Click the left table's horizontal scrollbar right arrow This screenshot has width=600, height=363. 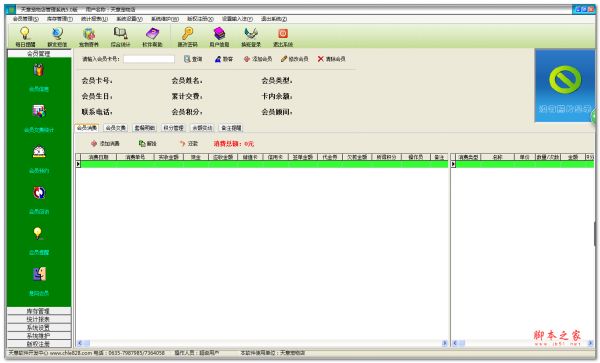pyautogui.click(x=445, y=343)
